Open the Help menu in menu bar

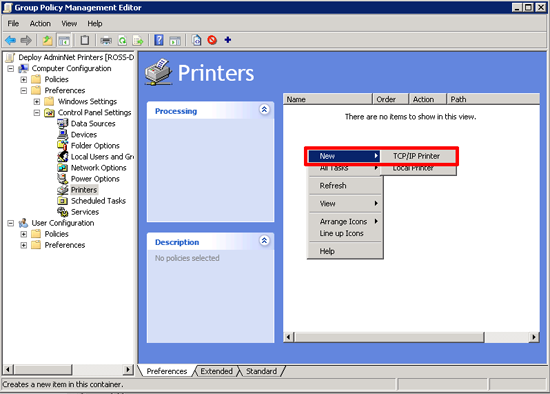coord(95,24)
